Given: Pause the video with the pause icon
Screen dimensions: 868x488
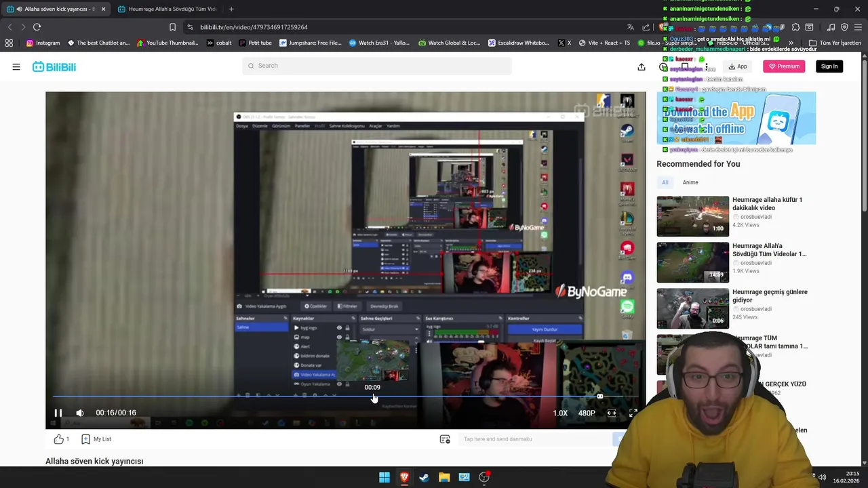Looking at the screenshot, I should click(58, 413).
